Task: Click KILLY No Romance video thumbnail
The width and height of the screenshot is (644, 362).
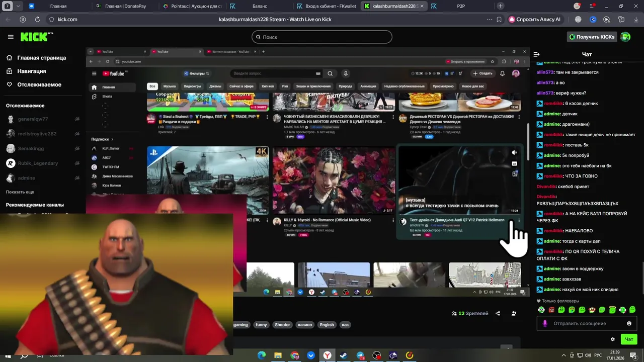Action: pos(334,180)
